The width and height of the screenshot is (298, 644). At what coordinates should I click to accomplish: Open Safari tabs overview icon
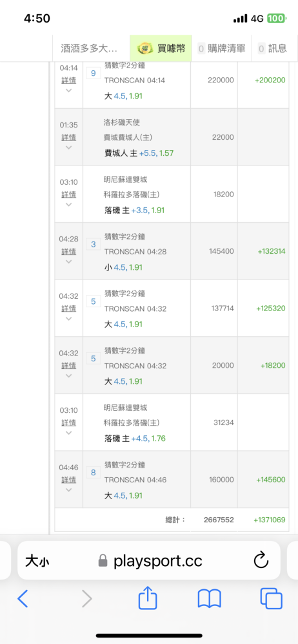click(x=272, y=598)
